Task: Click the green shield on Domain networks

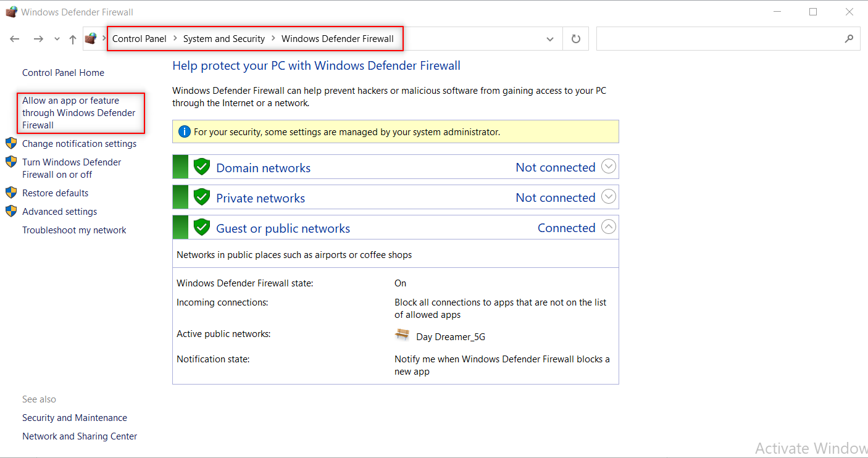Action: tap(202, 167)
